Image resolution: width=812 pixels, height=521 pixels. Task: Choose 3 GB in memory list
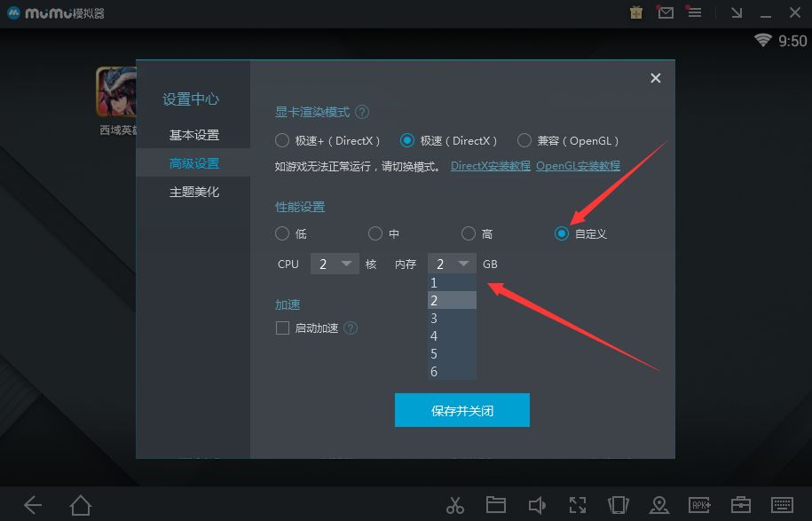pos(452,318)
